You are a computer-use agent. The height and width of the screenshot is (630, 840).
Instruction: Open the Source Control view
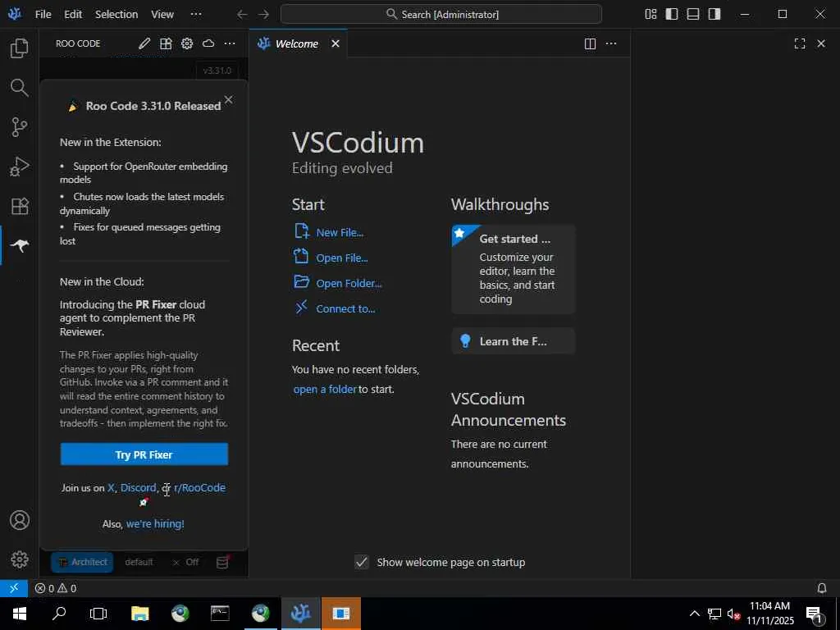pyautogui.click(x=20, y=127)
